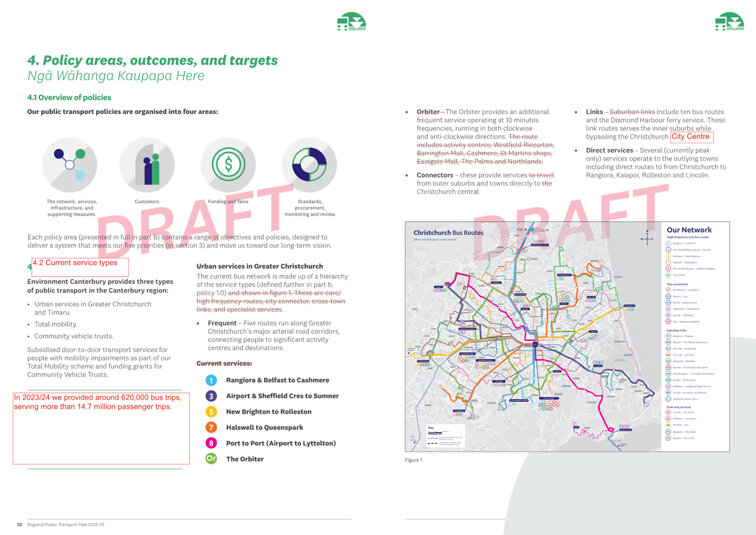The height and width of the screenshot is (535, 756).
Task: Select the Customers people icon
Action: pos(147,165)
